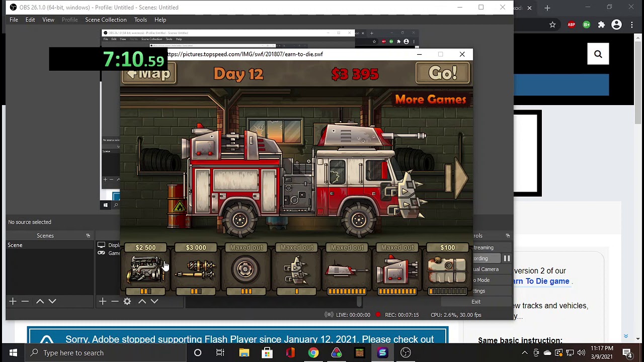
Task: Open the More Games link in garage
Action: tap(431, 100)
